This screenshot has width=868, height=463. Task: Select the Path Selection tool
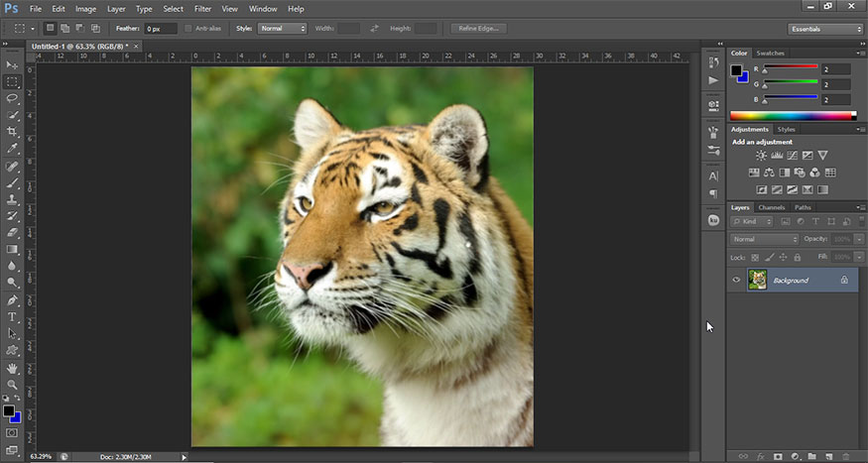coord(12,333)
